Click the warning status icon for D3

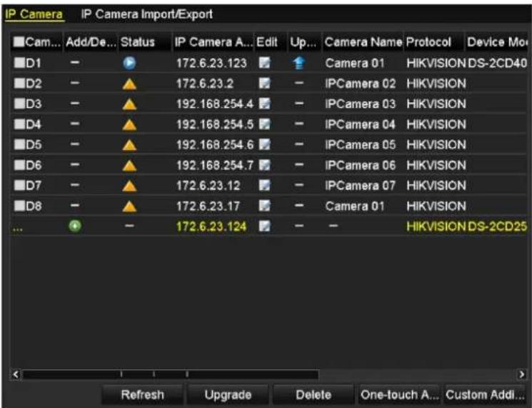pyautogui.click(x=129, y=104)
